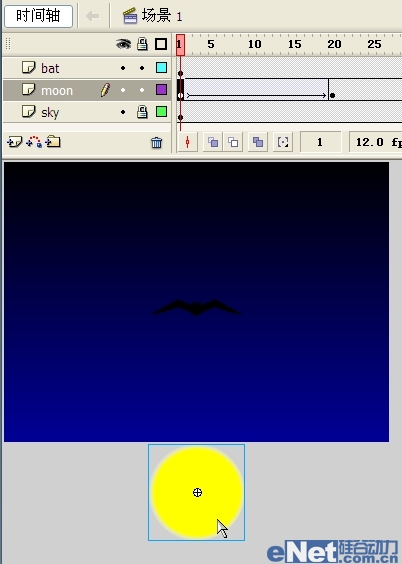Delete layer with trash icon

[x=156, y=143]
